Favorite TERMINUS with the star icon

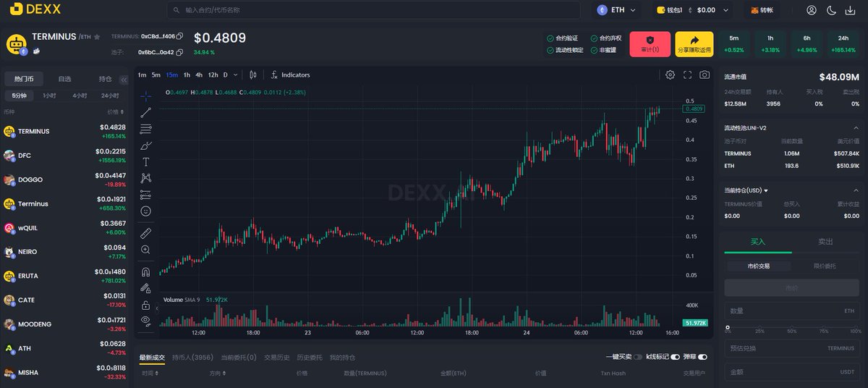(97, 37)
